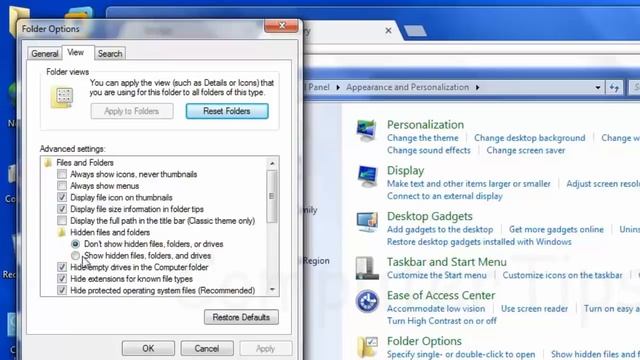The height and width of the screenshot is (360, 640).
Task: Click Change screen saver link
Action: 526,150
